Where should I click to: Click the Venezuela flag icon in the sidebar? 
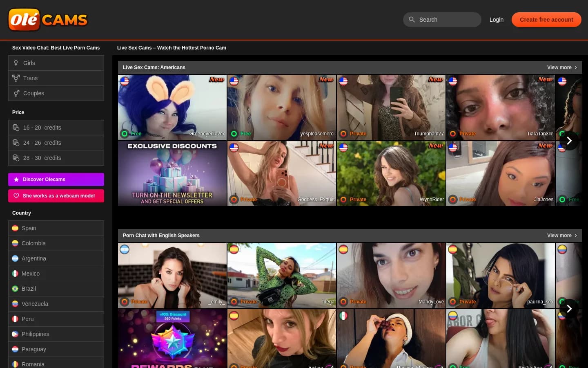pyautogui.click(x=15, y=304)
